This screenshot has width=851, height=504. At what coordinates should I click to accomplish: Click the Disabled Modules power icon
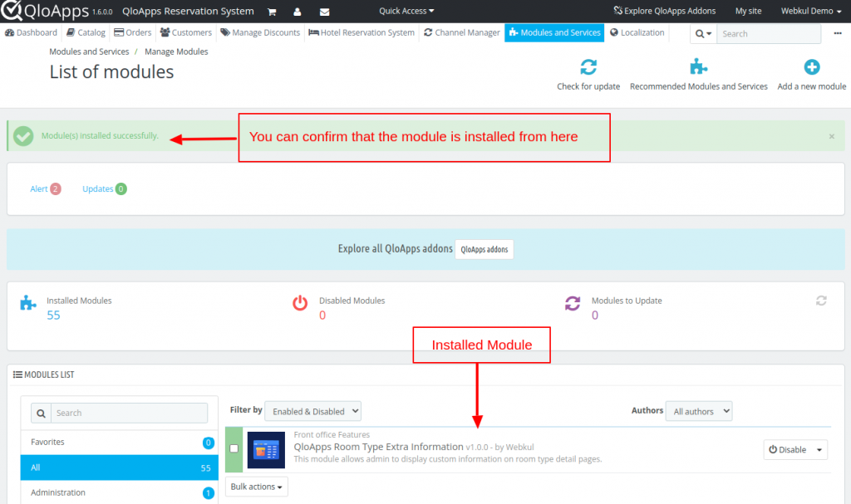(x=300, y=303)
